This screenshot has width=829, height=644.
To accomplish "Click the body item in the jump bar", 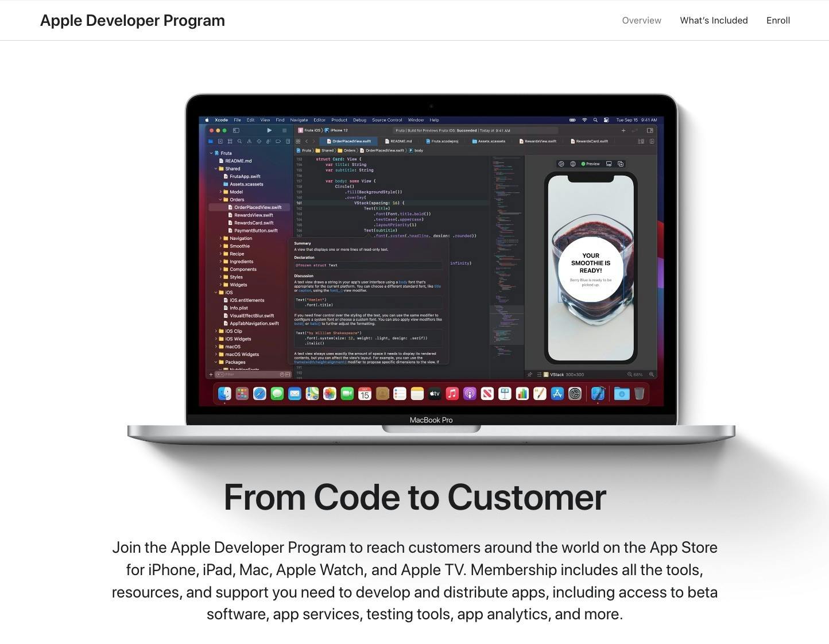I will point(416,150).
